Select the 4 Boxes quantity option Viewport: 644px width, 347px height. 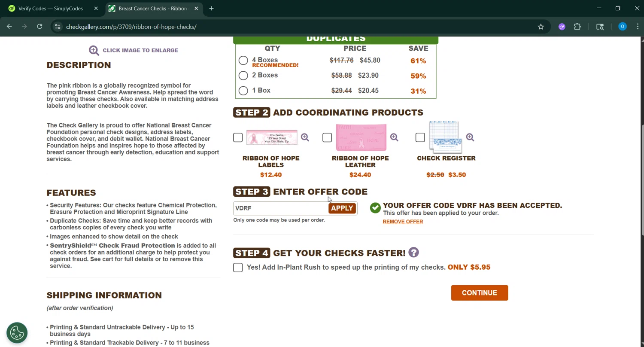[x=243, y=61]
